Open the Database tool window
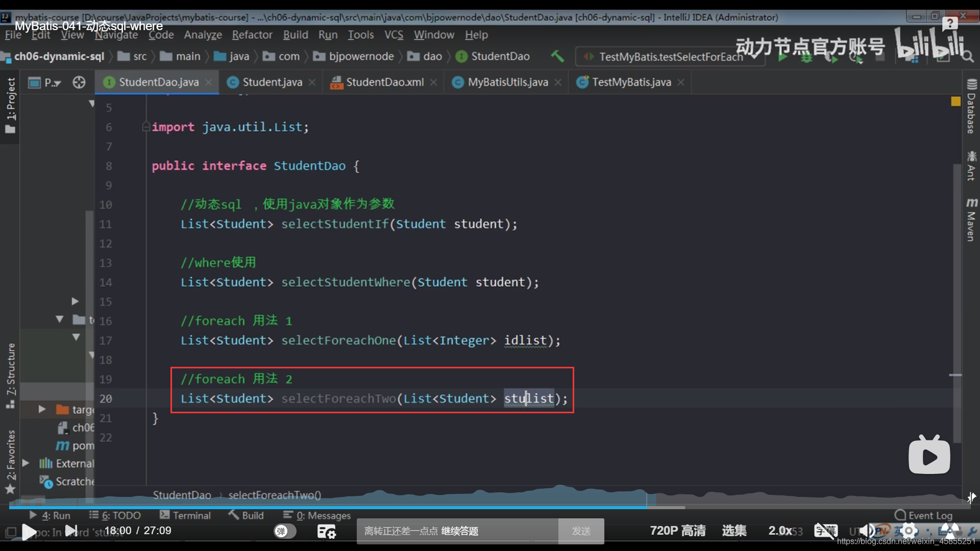Viewport: 980px width, 551px height. 971,106
